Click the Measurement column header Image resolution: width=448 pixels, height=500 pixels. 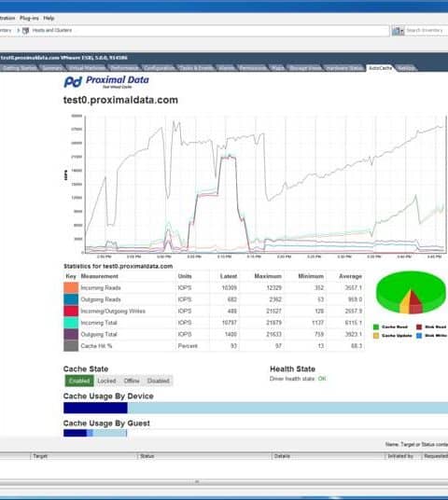point(100,276)
